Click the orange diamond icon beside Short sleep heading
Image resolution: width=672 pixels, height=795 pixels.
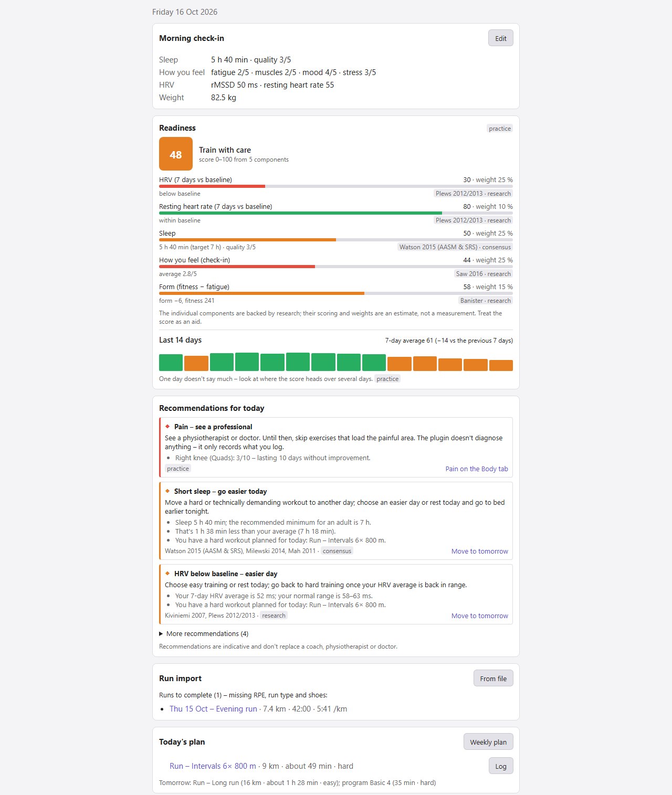167,491
